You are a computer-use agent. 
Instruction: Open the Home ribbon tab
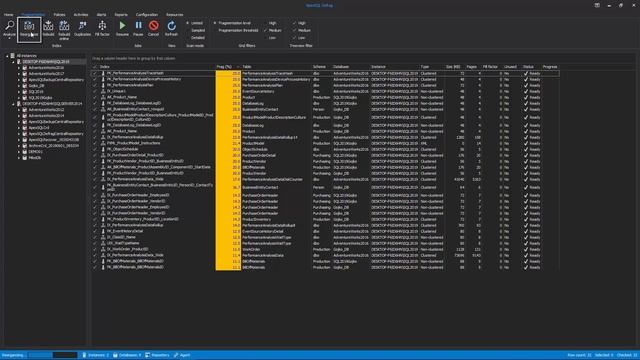point(8,15)
